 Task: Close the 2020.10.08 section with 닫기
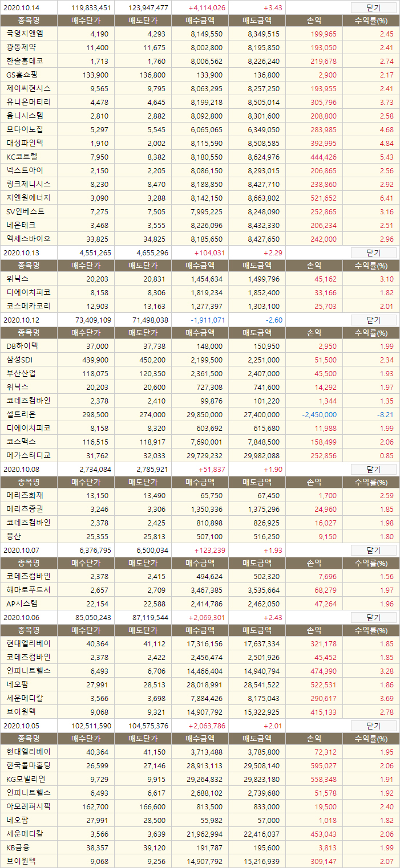click(x=373, y=469)
